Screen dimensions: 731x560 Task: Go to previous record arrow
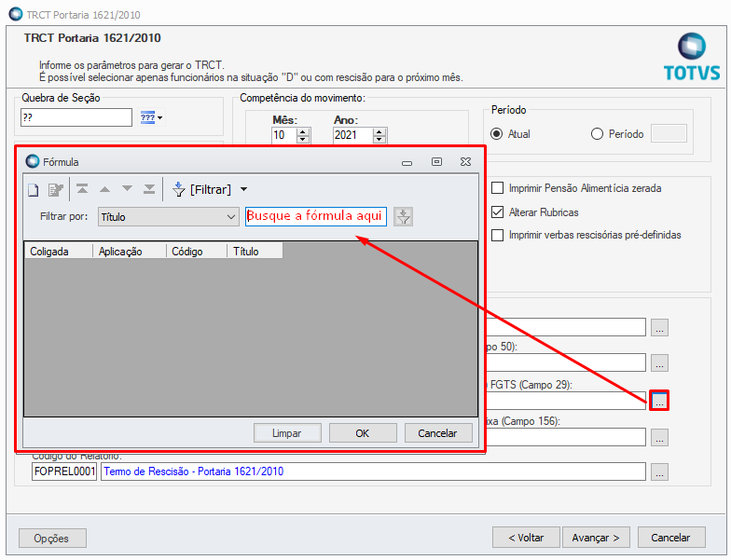[x=104, y=189]
